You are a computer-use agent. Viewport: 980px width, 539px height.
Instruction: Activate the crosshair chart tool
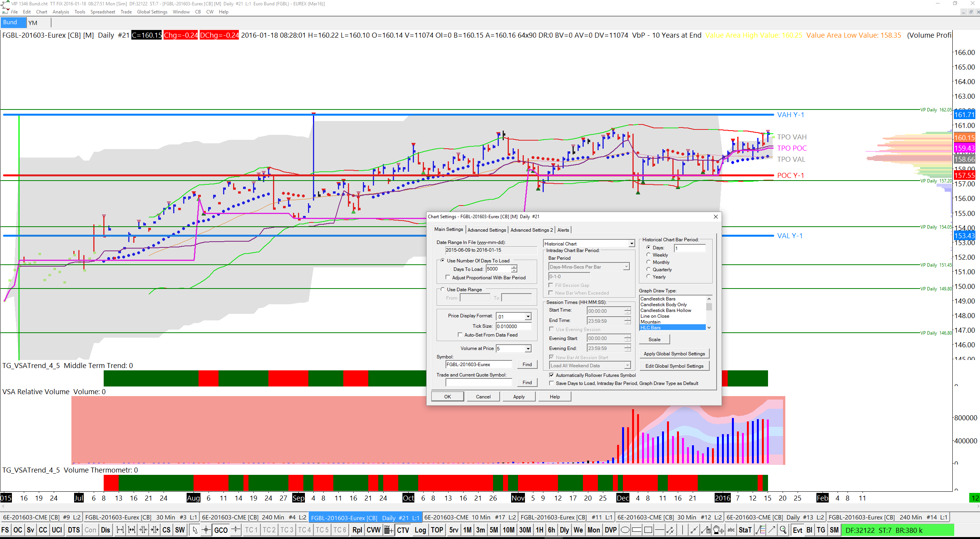[206, 530]
